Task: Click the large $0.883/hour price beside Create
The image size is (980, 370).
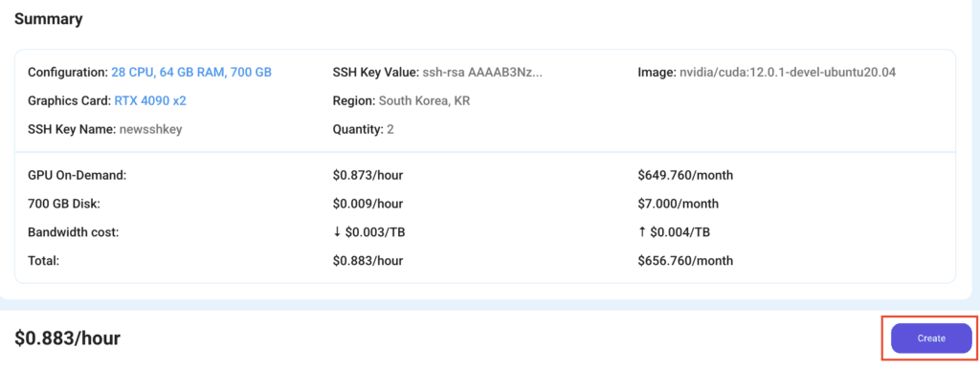Action: point(68,338)
